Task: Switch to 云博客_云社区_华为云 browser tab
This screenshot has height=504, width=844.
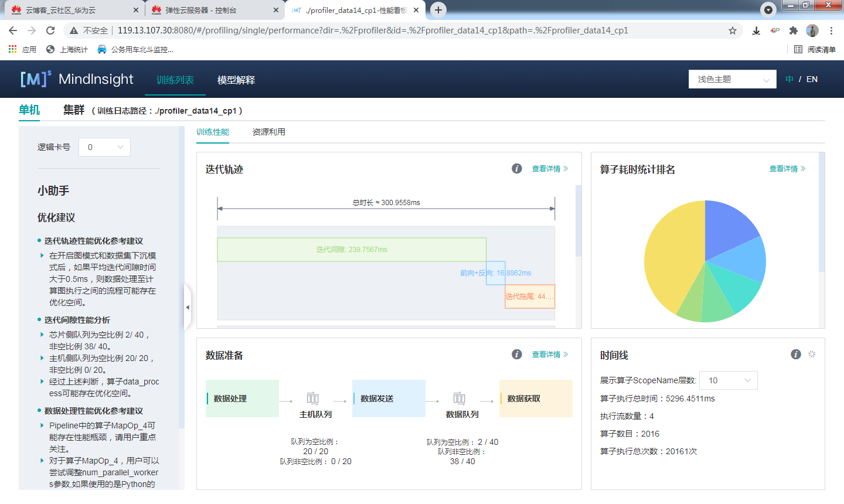Action: coord(74,10)
